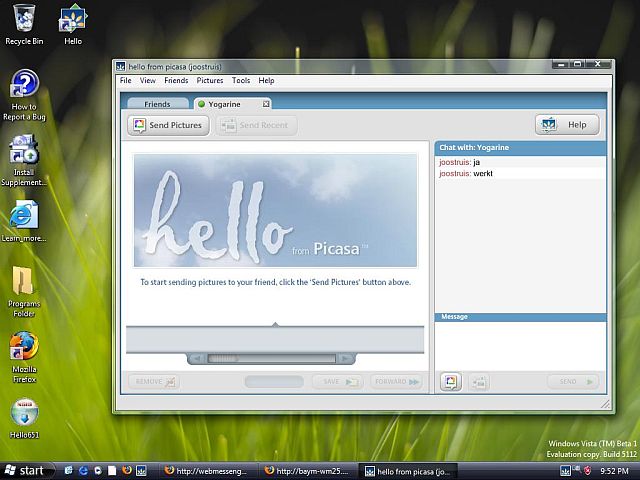Open the Help menu
This screenshot has width=640, height=480.
click(x=266, y=80)
